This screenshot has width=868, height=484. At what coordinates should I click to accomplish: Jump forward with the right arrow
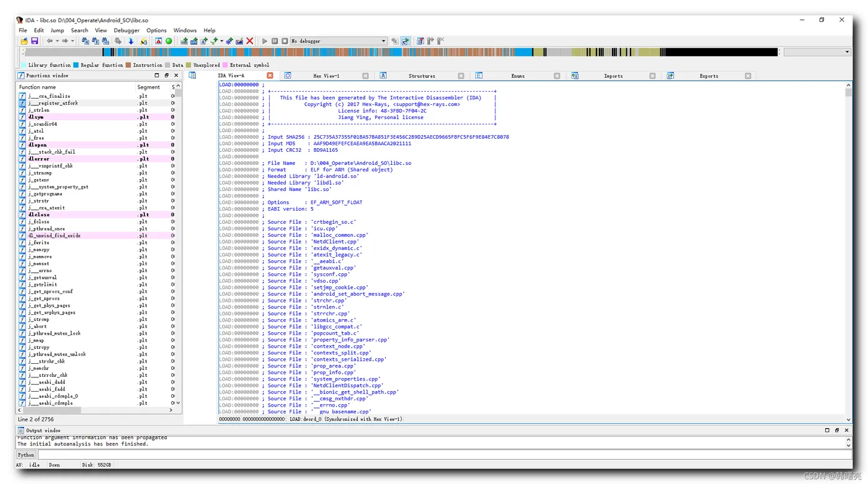pyautogui.click(x=65, y=41)
